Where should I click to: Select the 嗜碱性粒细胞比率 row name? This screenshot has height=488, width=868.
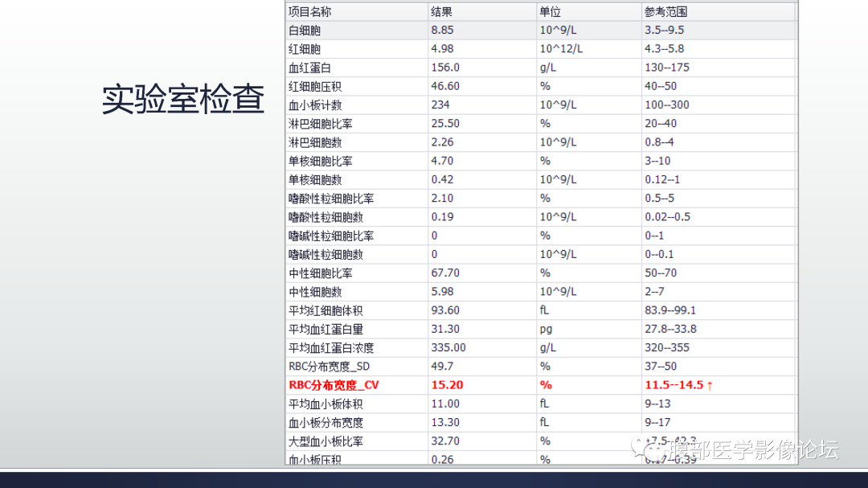click(x=331, y=236)
